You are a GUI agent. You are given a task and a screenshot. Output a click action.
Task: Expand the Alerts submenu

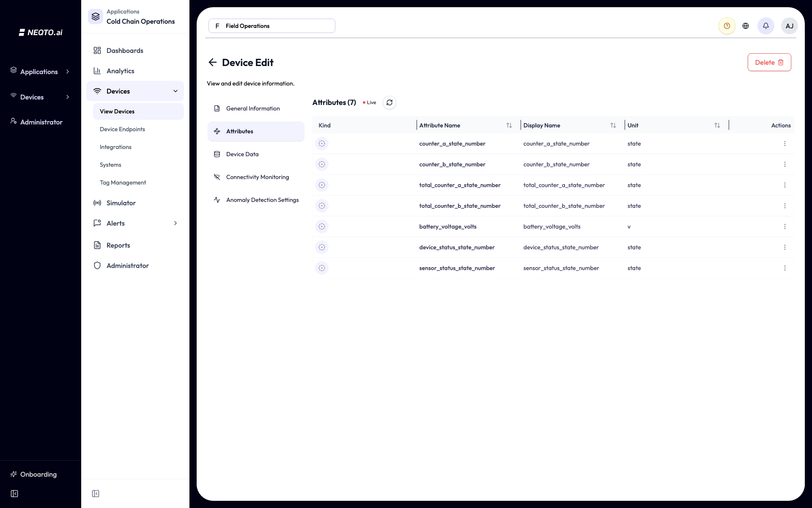coord(176,223)
